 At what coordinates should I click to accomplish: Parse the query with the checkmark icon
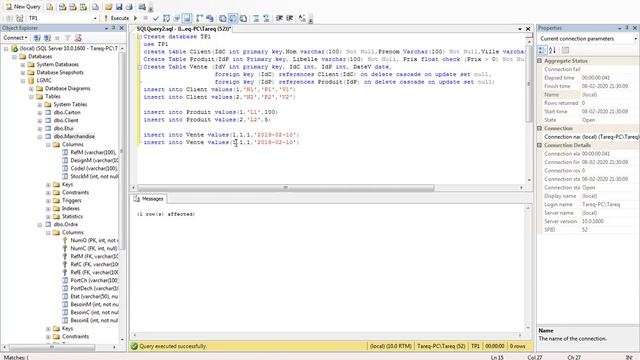click(156, 18)
